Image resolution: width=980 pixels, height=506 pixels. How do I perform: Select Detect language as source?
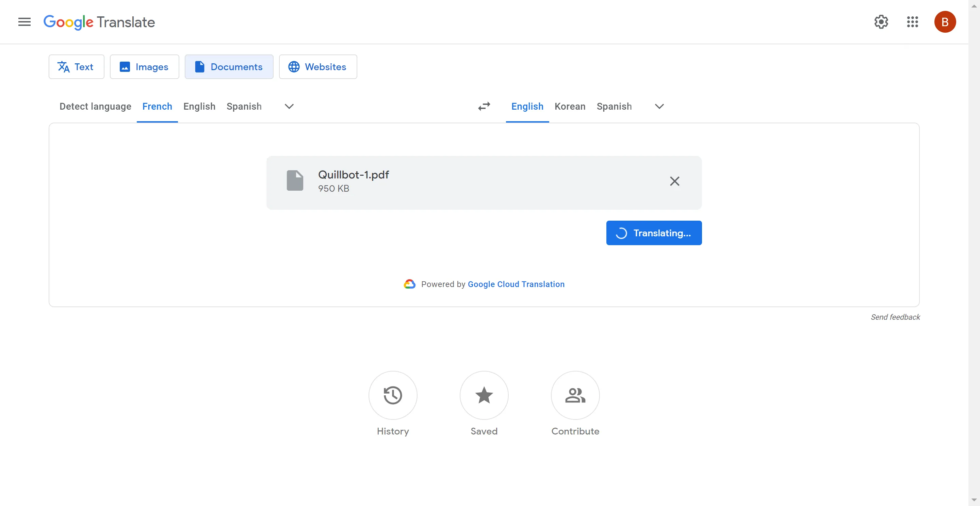click(x=95, y=106)
